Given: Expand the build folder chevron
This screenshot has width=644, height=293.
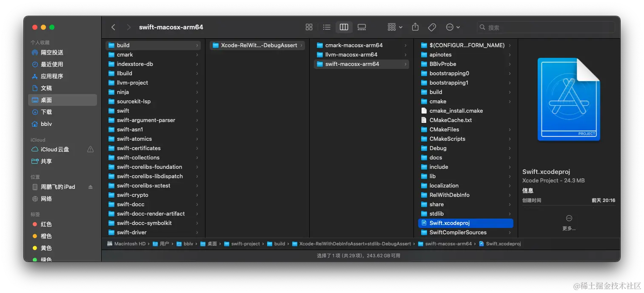Looking at the screenshot, I should [197, 45].
